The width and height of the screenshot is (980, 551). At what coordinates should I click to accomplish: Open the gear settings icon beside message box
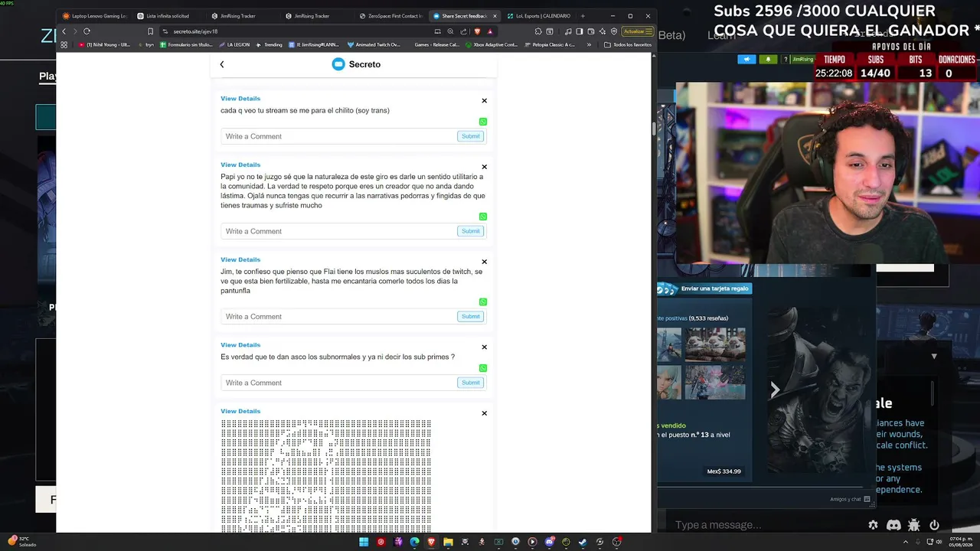(873, 525)
